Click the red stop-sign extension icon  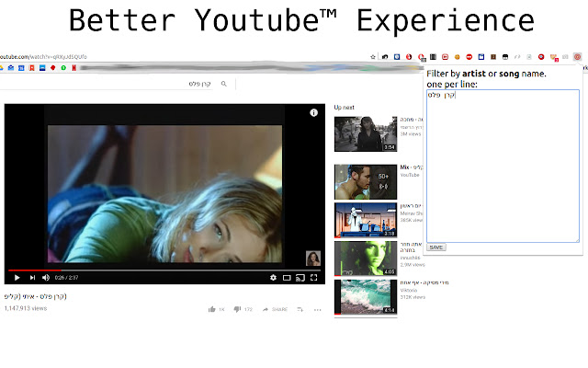point(469,57)
